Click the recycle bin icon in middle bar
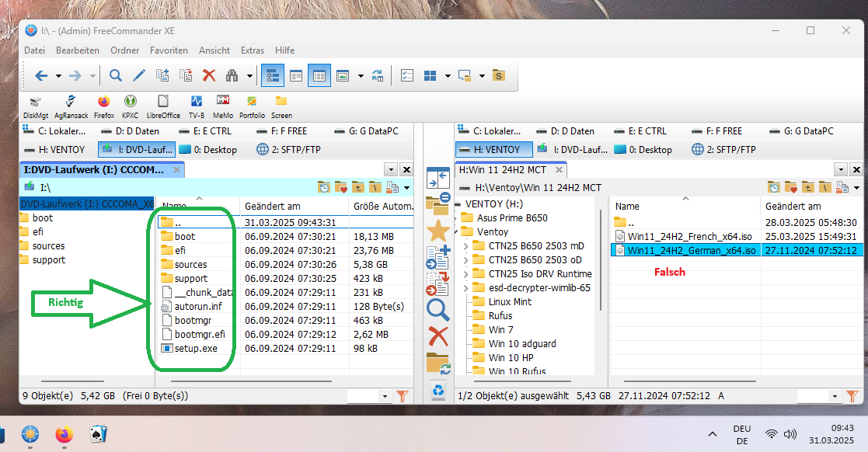The image size is (868, 452). (x=437, y=391)
